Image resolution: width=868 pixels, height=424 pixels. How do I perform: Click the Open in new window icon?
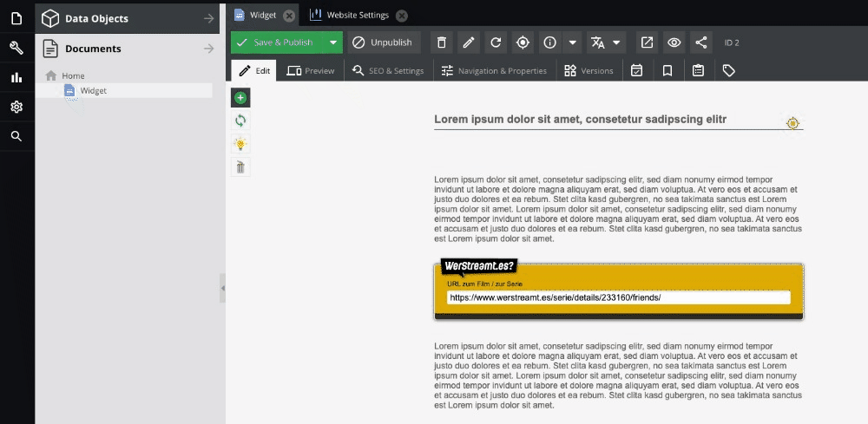(x=647, y=42)
